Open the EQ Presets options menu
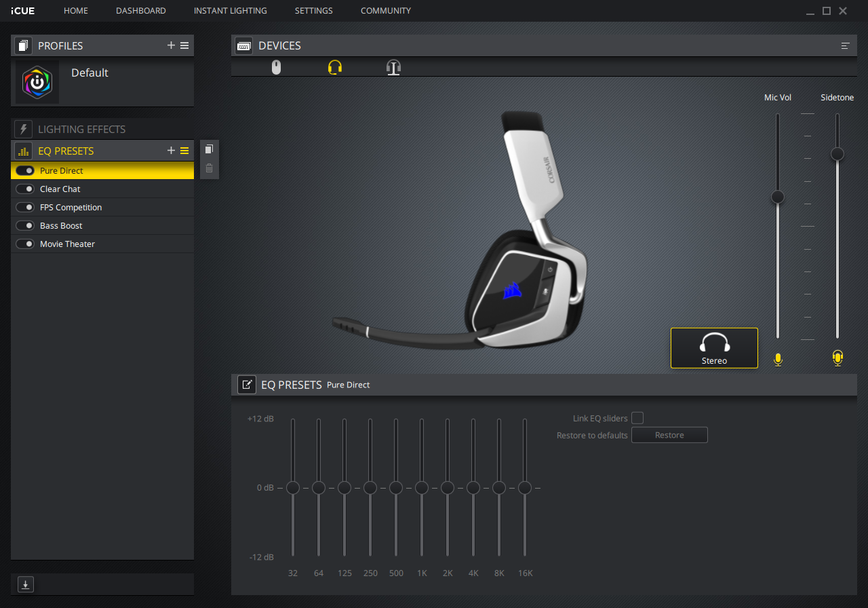 (x=184, y=151)
